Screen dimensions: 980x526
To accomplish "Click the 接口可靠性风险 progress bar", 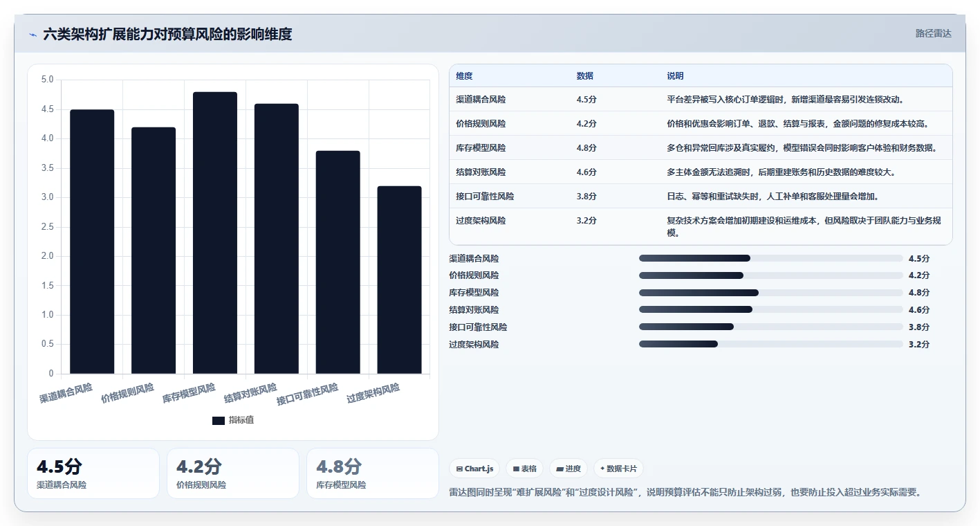I will point(771,327).
